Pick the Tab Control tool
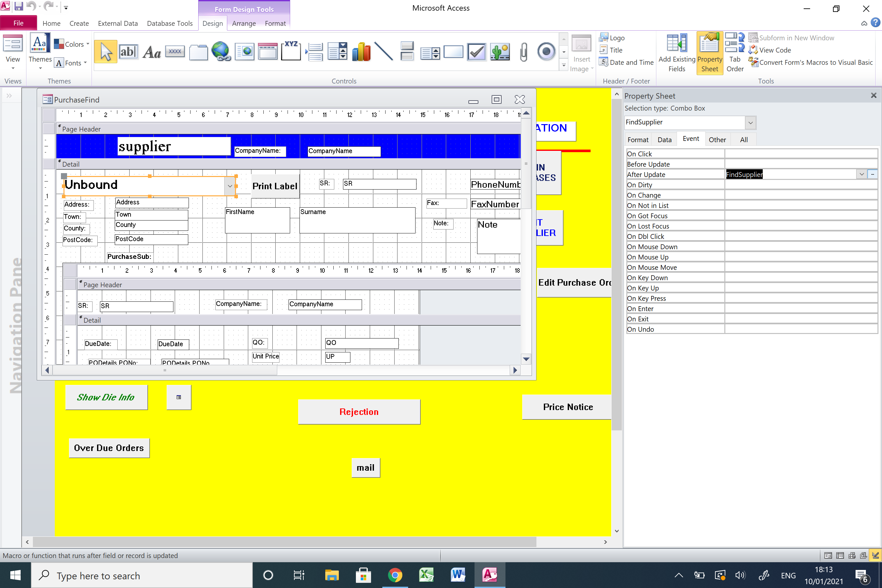This screenshot has height=588, width=882. (x=198, y=52)
